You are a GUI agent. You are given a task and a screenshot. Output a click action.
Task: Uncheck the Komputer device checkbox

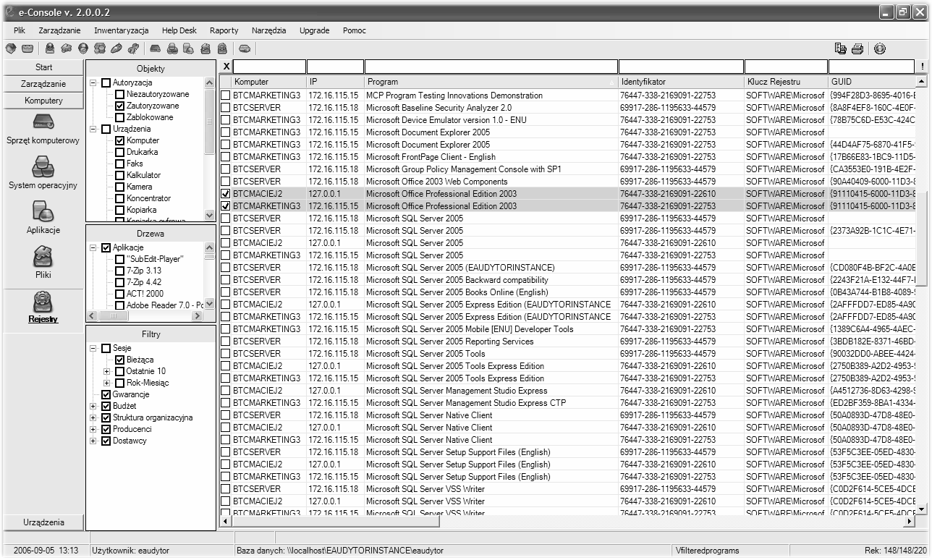coord(120,140)
